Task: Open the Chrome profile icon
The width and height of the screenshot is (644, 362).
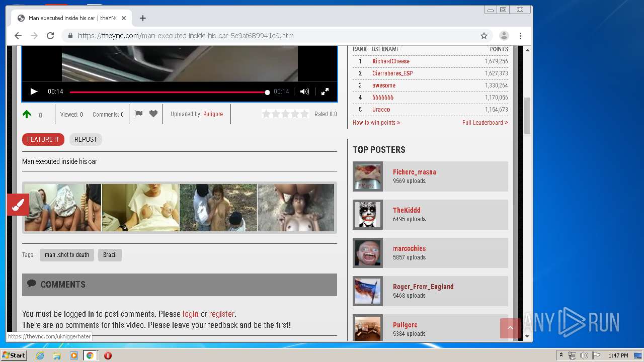Action: tap(504, 36)
